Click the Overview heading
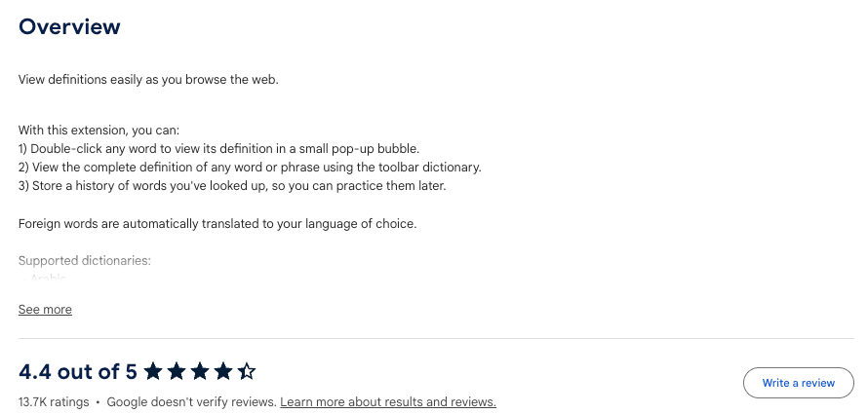The image size is (868, 414). 69,27
